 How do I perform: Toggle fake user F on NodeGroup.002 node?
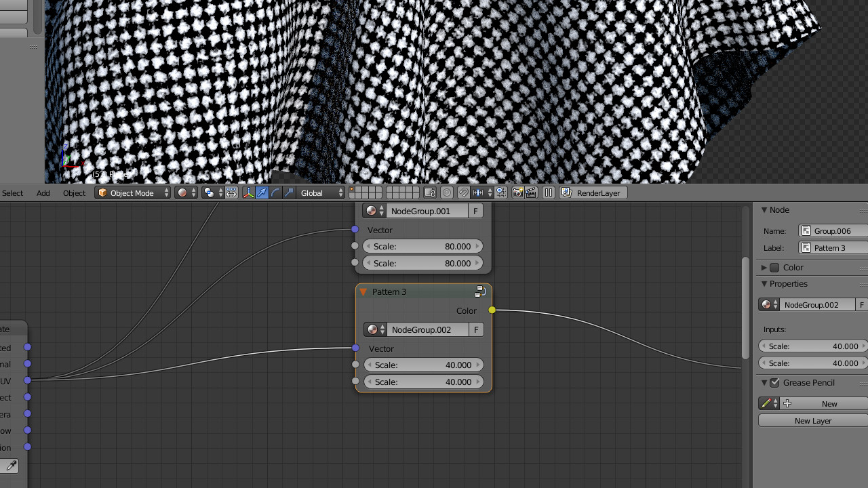click(x=476, y=329)
